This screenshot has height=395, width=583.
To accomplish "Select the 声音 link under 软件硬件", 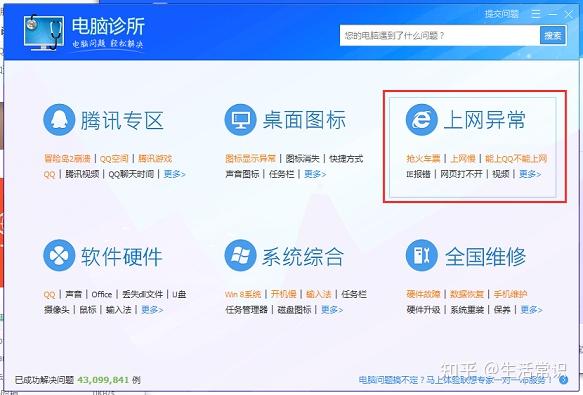I will [73, 294].
